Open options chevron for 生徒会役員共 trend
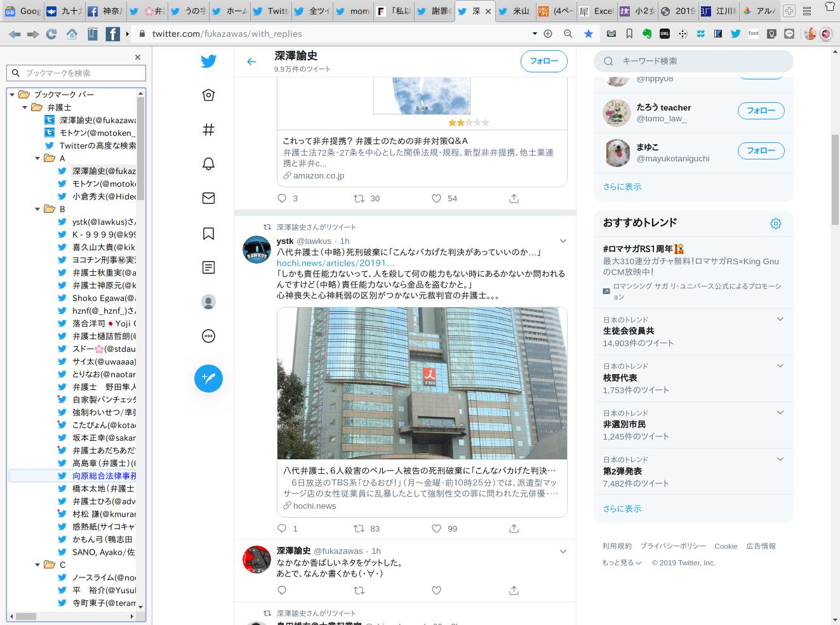 pos(780,319)
